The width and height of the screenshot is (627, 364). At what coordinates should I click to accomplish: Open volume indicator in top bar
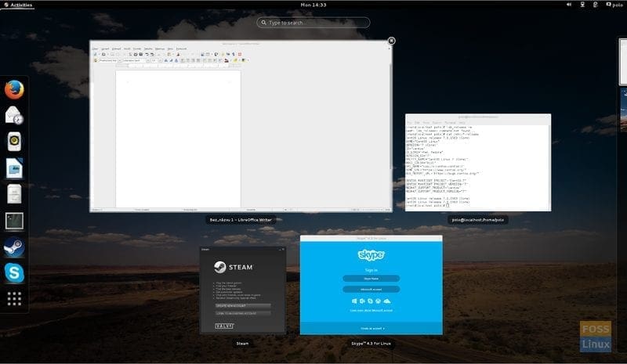pyautogui.click(x=569, y=5)
